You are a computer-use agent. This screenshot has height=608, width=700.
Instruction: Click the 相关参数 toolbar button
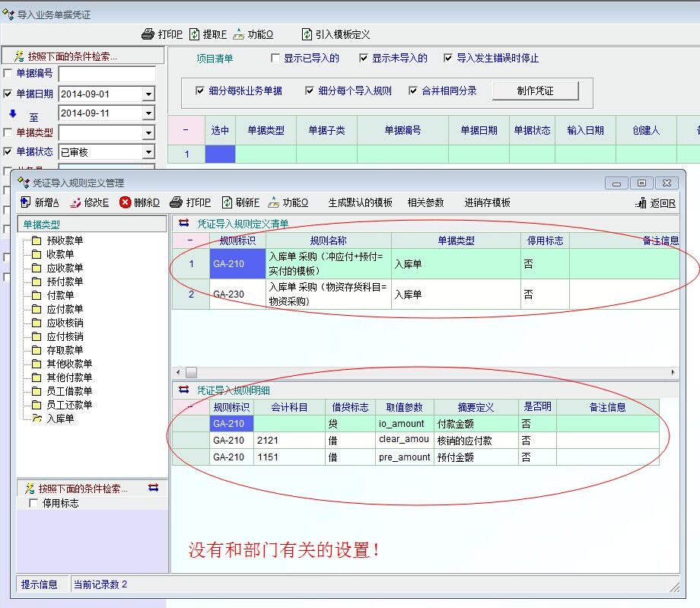425,202
